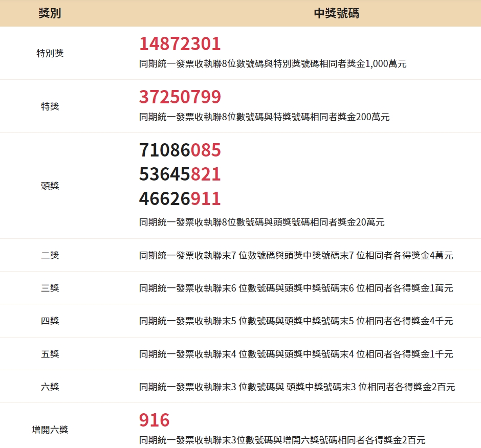
Task: Click the 末6位 1萬元 description
Action: pos(296,288)
